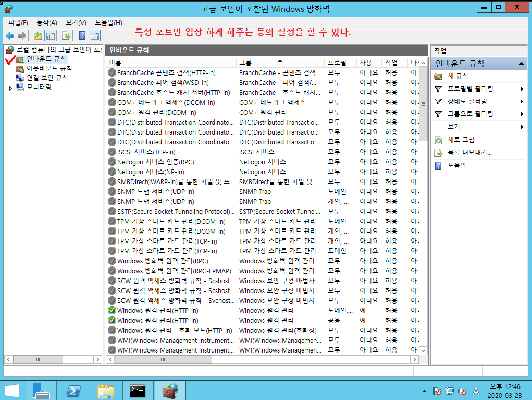
Task: Select 연결 보안 규칙 in the tree
Action: [x=47, y=78]
